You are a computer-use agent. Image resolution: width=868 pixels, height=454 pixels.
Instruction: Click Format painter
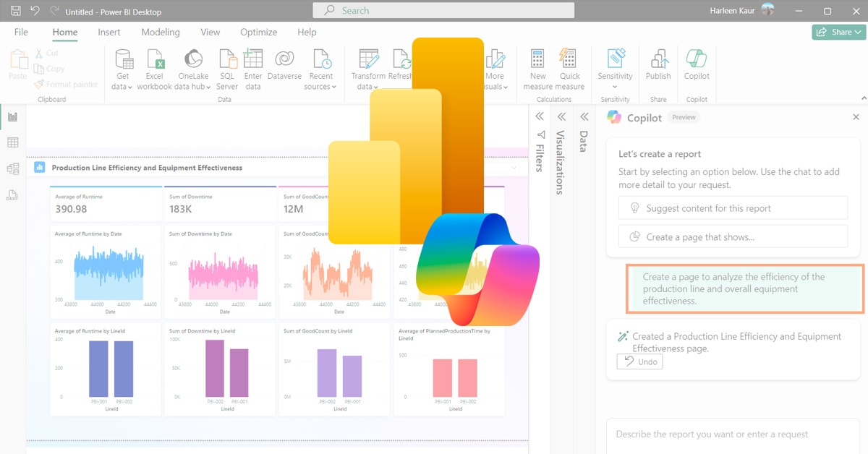coord(66,85)
